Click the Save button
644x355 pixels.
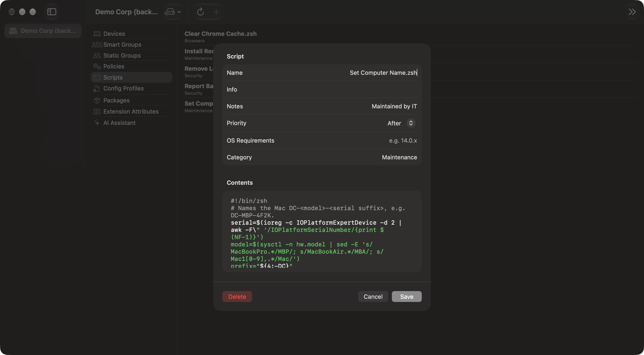pos(407,297)
